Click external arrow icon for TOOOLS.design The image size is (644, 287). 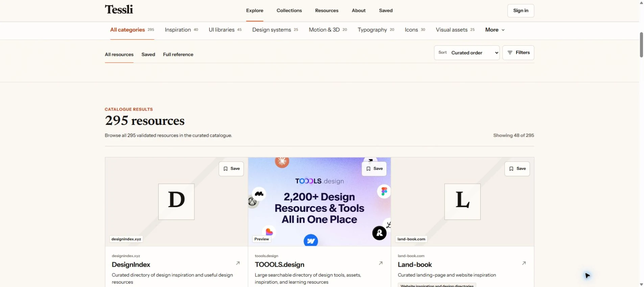381,263
